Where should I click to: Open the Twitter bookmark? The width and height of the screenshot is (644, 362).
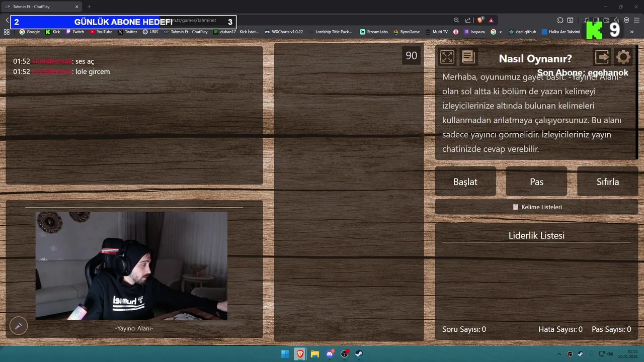click(x=128, y=32)
